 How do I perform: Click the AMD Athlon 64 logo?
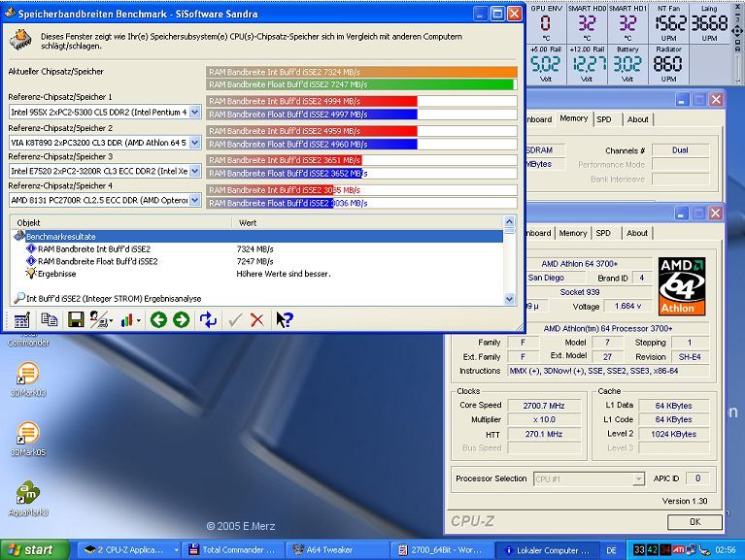[682, 286]
